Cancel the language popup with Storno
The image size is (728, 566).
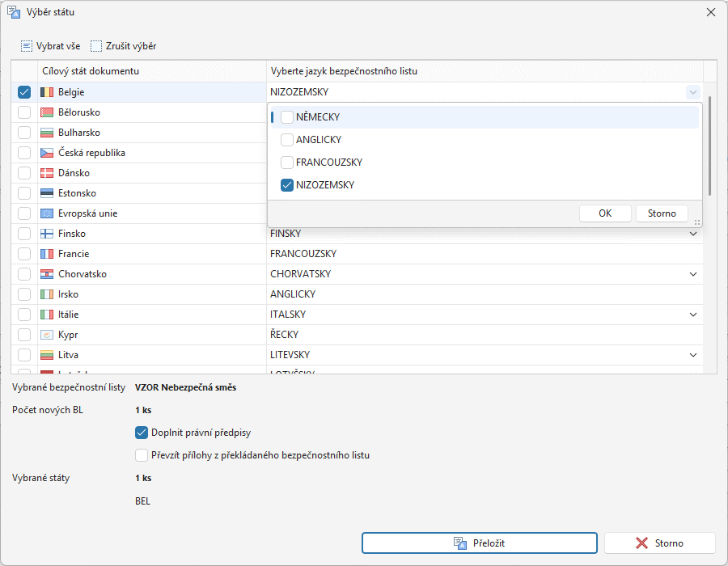[x=662, y=213]
